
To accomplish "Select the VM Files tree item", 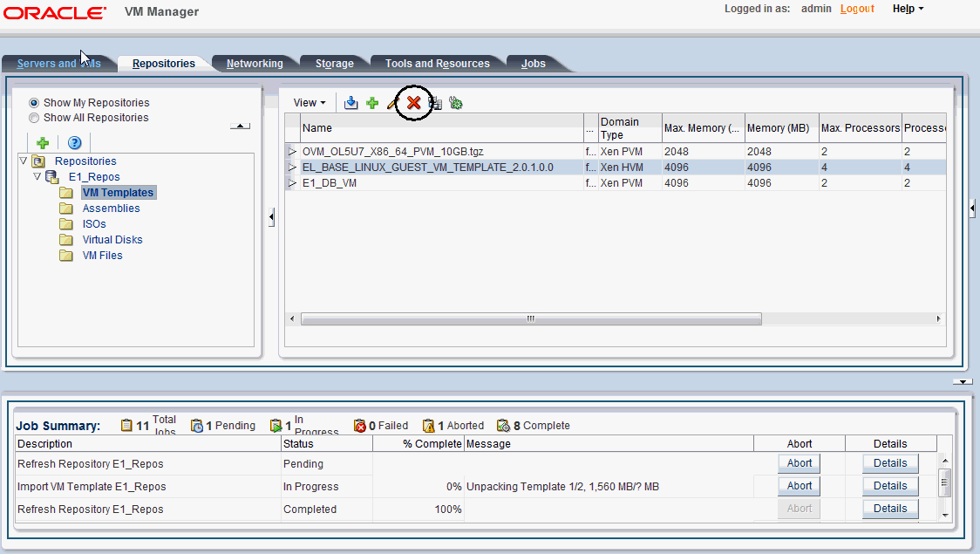I will click(x=103, y=255).
